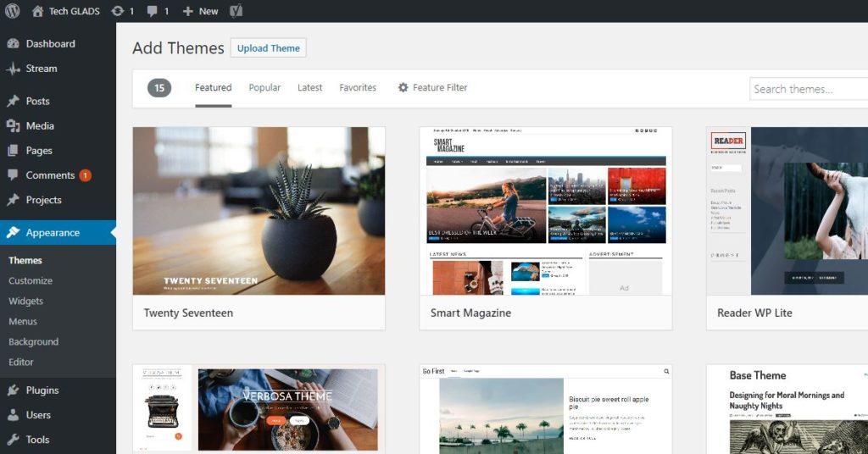Click the Appearance paintbrush icon

click(x=14, y=232)
